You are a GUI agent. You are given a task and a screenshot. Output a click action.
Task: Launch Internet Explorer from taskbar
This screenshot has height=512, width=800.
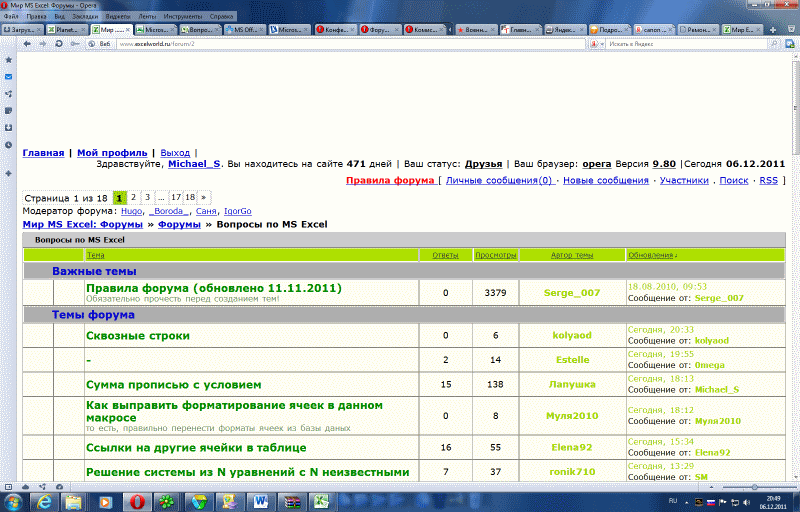click(44, 502)
